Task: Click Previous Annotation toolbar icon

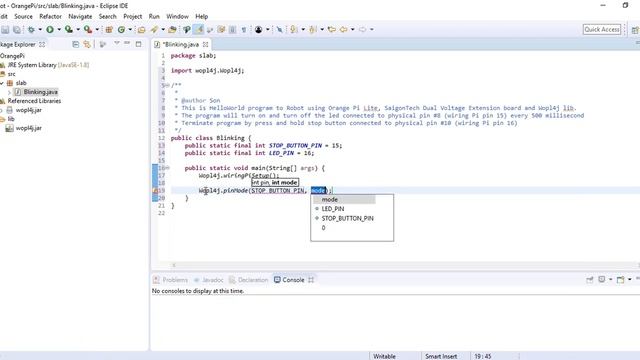Action: [313, 29]
